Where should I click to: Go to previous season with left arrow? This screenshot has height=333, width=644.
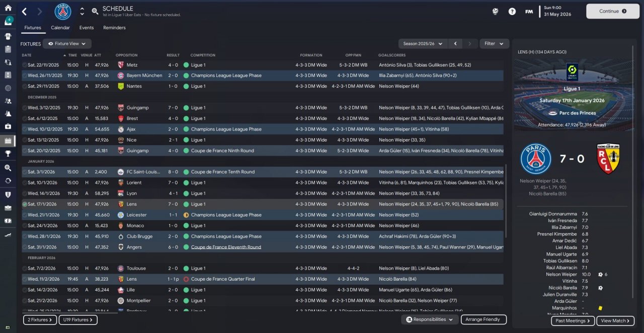pos(455,44)
